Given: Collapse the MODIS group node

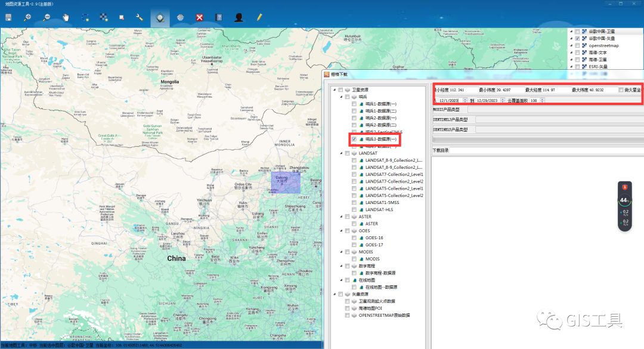Looking at the screenshot, I should pyautogui.click(x=341, y=252).
